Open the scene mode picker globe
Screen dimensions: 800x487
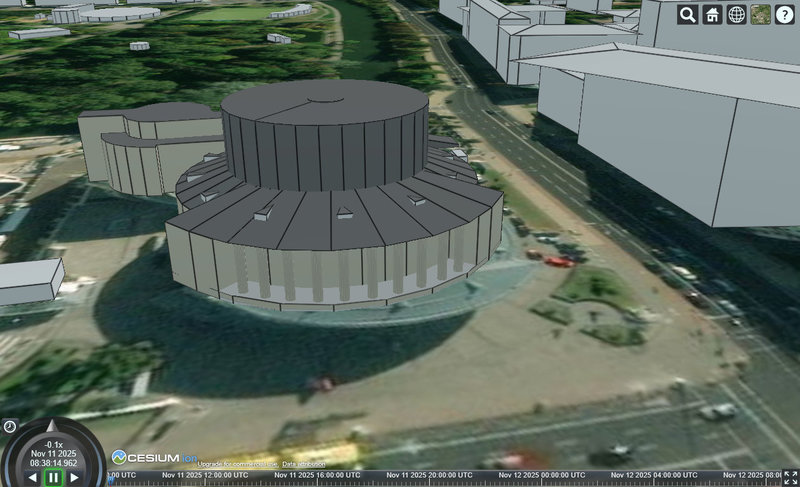tap(736, 14)
